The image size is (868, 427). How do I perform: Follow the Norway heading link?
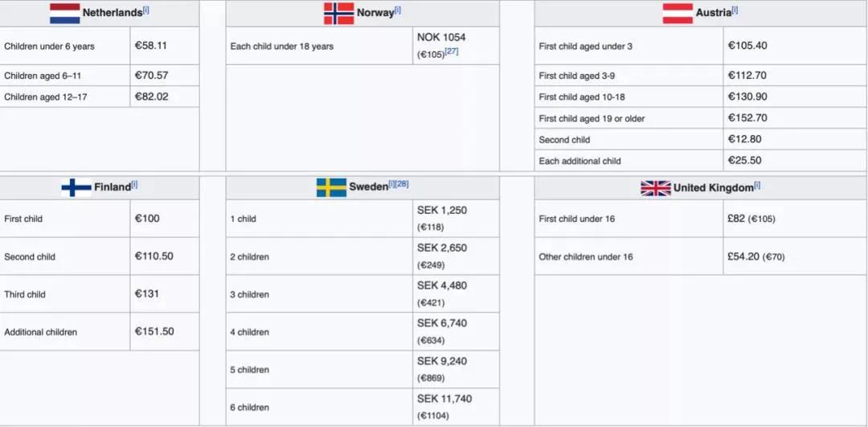375,14
